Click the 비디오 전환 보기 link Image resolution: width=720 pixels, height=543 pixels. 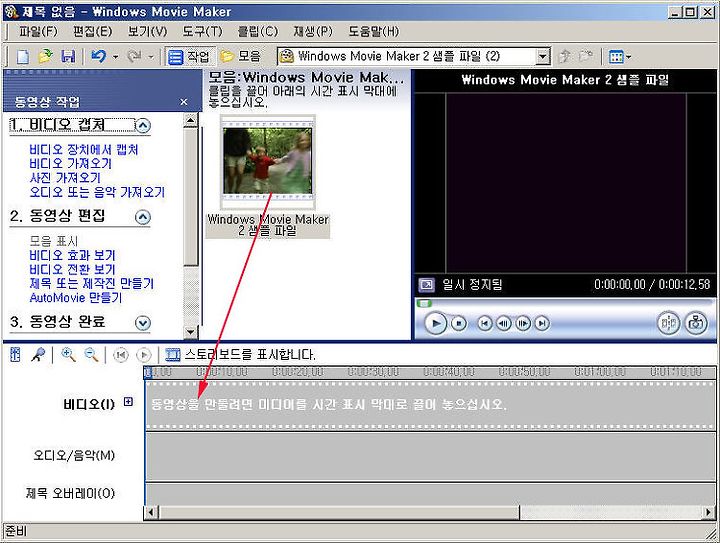[x=72, y=269]
